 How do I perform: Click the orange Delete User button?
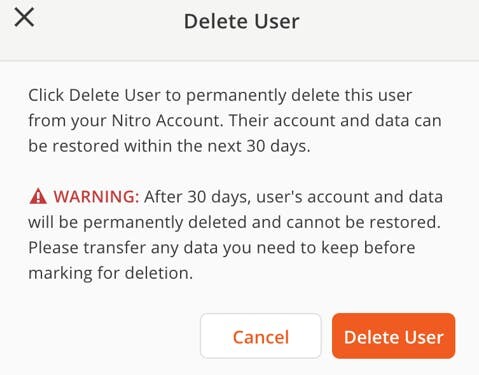click(394, 336)
